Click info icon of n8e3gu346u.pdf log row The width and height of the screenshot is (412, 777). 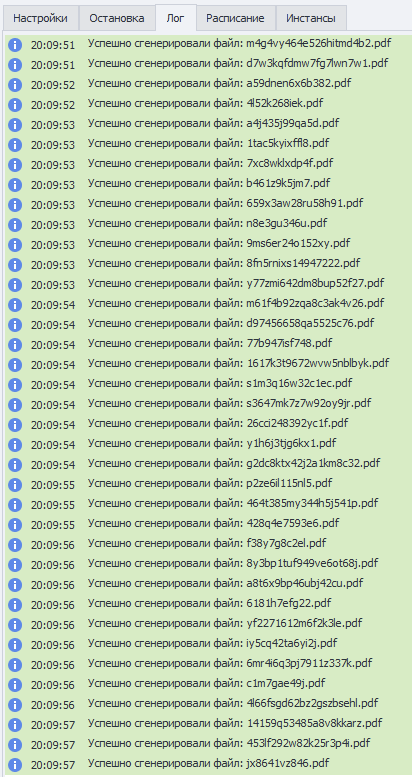(15, 224)
